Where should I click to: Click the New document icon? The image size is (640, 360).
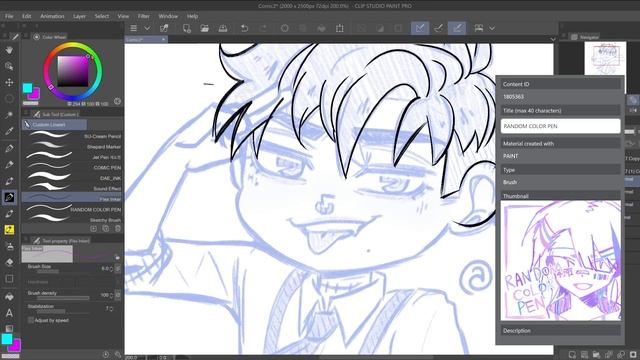[187, 28]
